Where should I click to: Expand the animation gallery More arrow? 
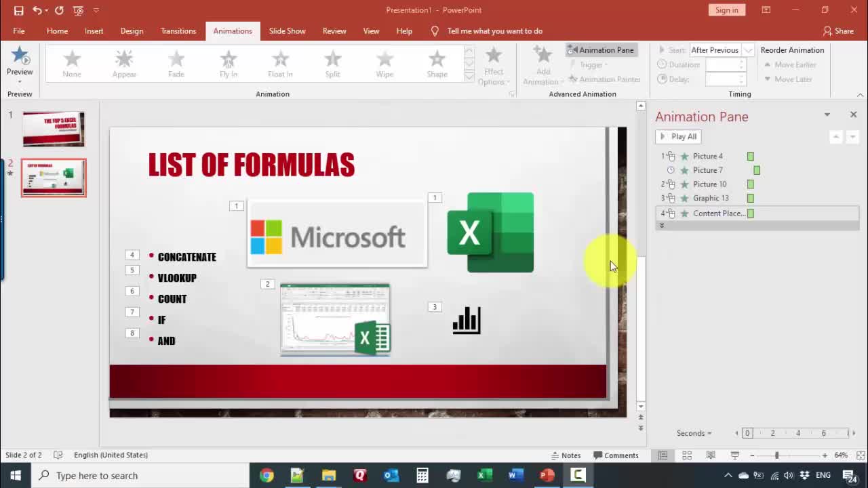click(469, 77)
